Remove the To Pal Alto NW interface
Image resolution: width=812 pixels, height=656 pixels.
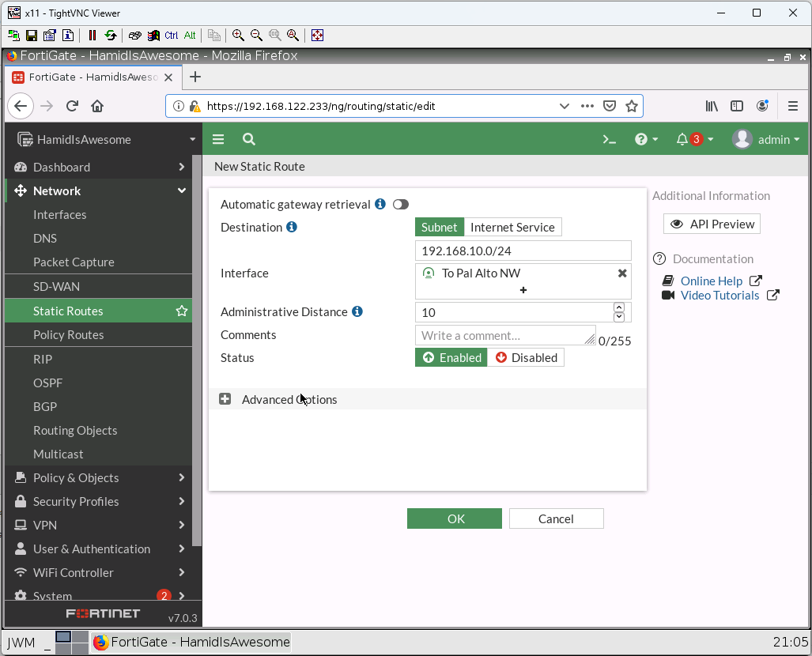(x=622, y=273)
